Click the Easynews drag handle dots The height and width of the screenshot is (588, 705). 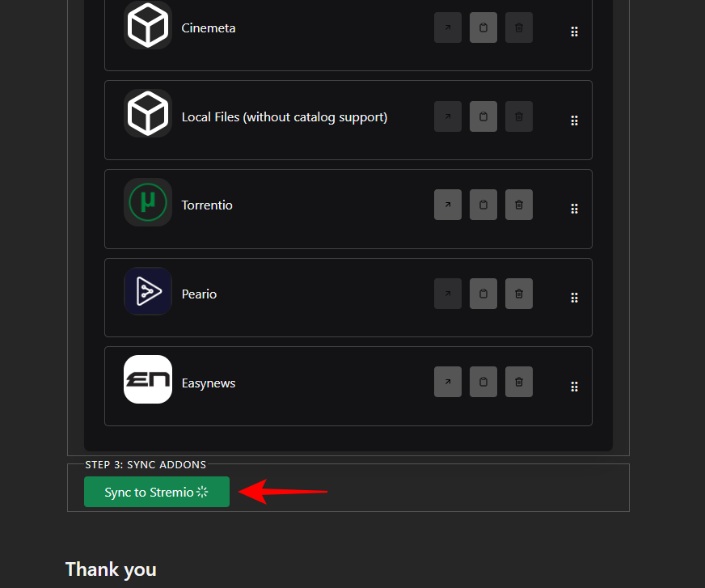(x=574, y=387)
